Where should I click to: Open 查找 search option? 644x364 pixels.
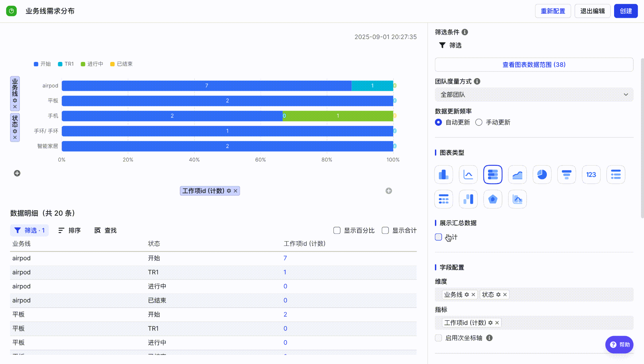(106, 230)
